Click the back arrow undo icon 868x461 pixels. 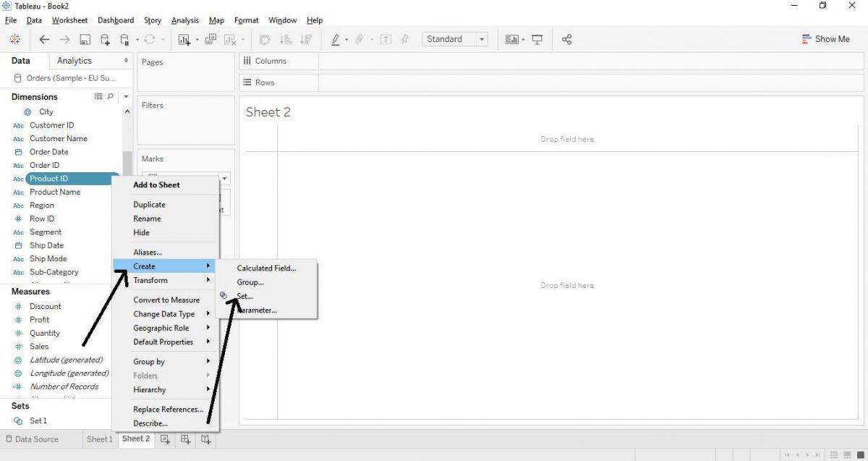click(x=45, y=40)
